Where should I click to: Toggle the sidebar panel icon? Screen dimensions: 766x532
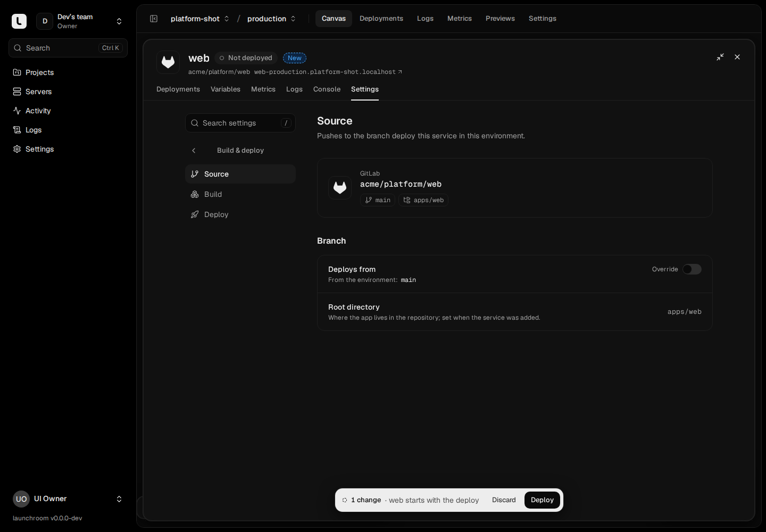point(154,19)
